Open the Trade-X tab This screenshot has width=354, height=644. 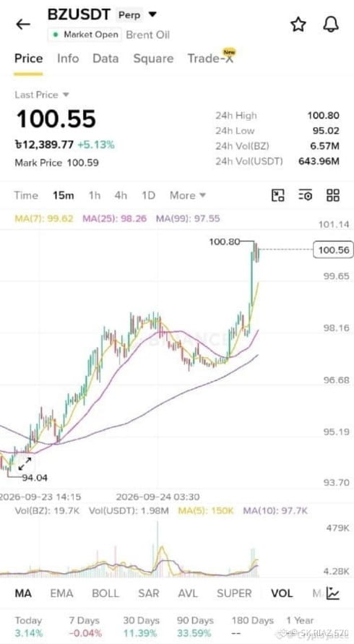[211, 59]
